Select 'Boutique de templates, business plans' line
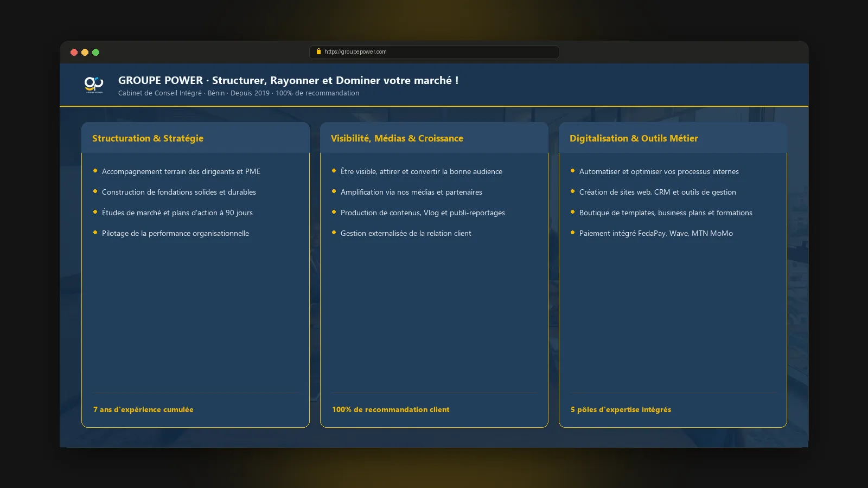This screenshot has width=868, height=488. [666, 213]
